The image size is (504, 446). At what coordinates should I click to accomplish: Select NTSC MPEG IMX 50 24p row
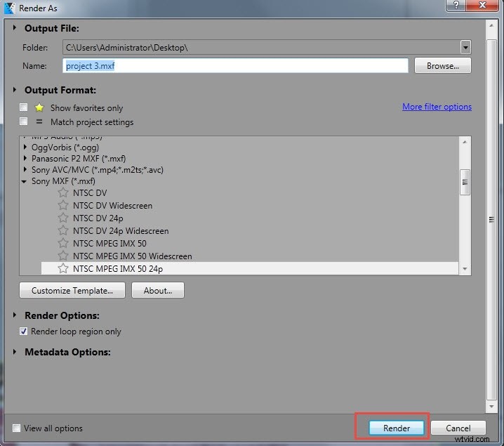click(250, 268)
